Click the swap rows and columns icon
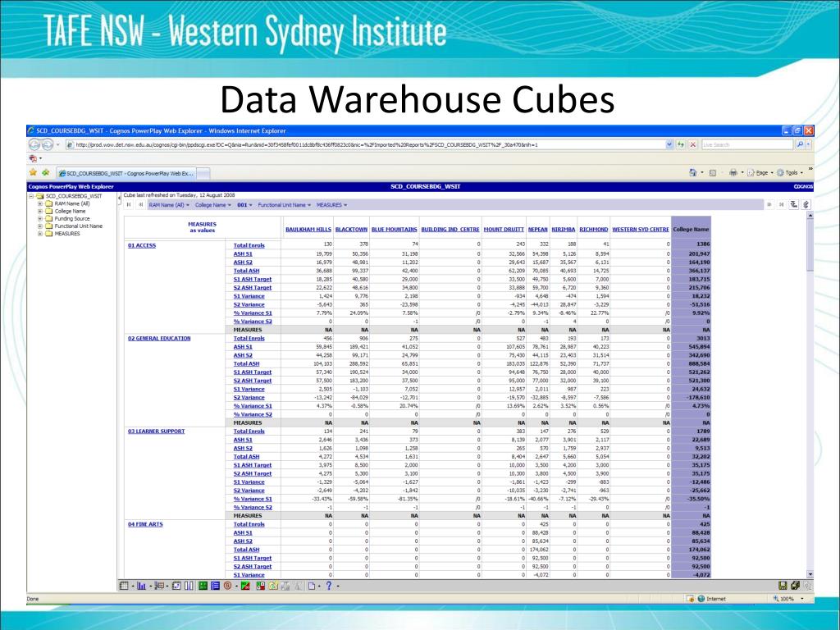 176,586
